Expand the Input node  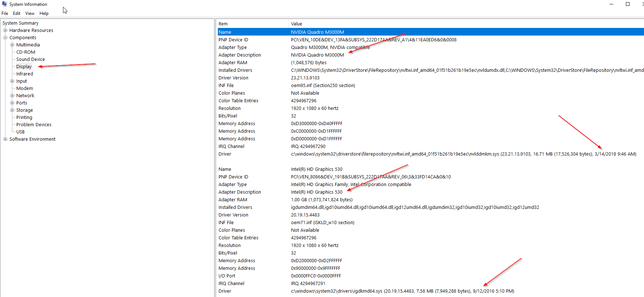point(12,81)
